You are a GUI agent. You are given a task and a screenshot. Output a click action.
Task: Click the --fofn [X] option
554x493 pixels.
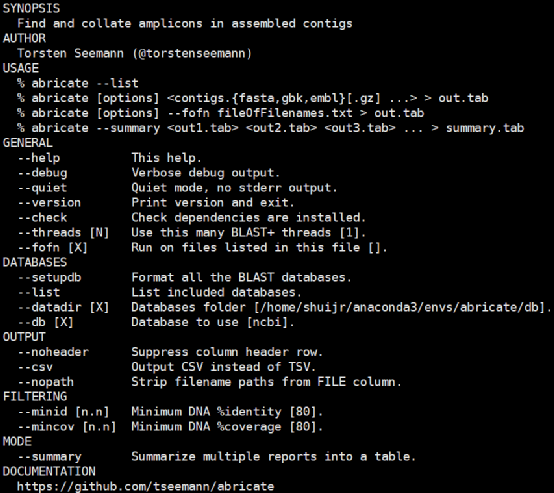(x=53, y=247)
